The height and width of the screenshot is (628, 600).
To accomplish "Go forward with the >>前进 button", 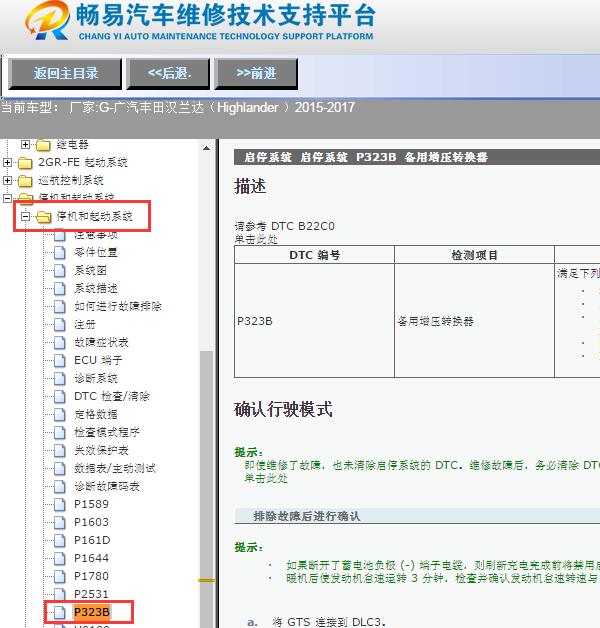I will (x=256, y=74).
